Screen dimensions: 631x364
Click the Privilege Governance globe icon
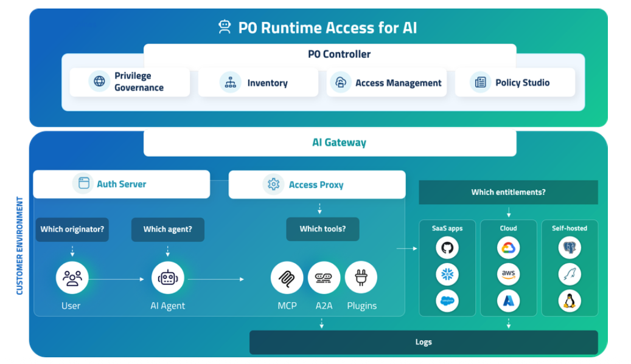[99, 81]
